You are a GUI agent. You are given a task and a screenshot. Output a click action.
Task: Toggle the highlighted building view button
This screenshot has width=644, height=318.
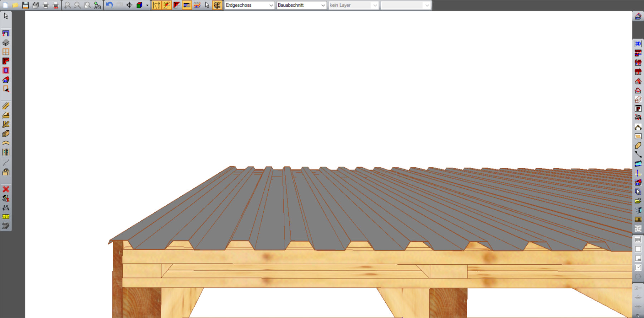click(217, 5)
